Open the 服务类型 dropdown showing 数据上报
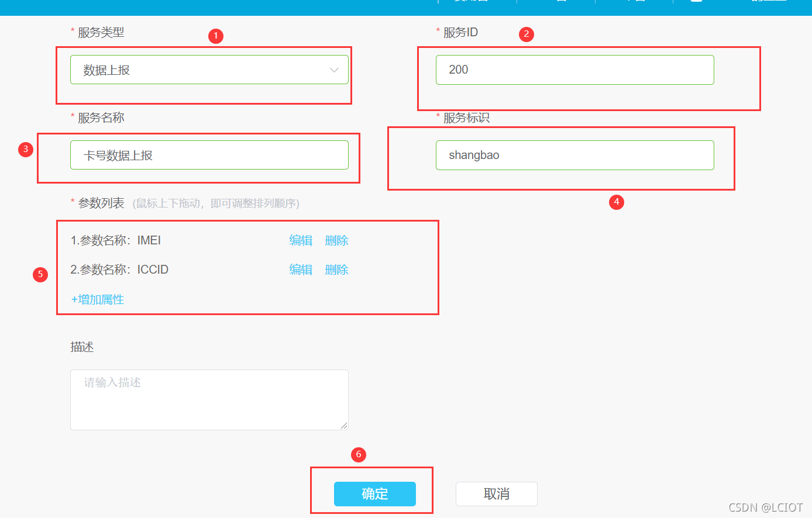812x518 pixels. click(x=209, y=70)
